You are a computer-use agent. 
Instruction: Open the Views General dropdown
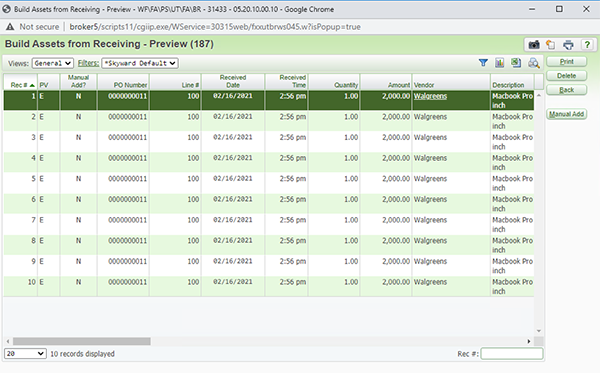52,63
